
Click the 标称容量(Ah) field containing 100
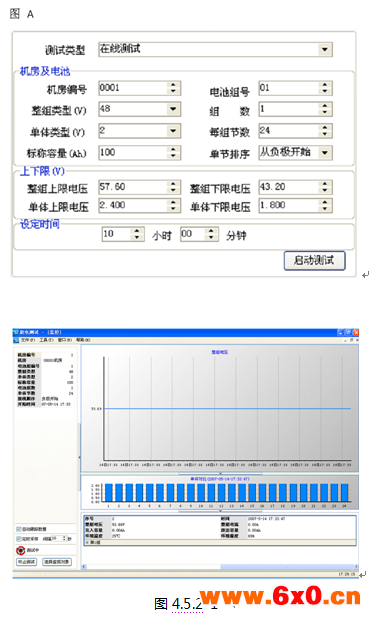140,153
